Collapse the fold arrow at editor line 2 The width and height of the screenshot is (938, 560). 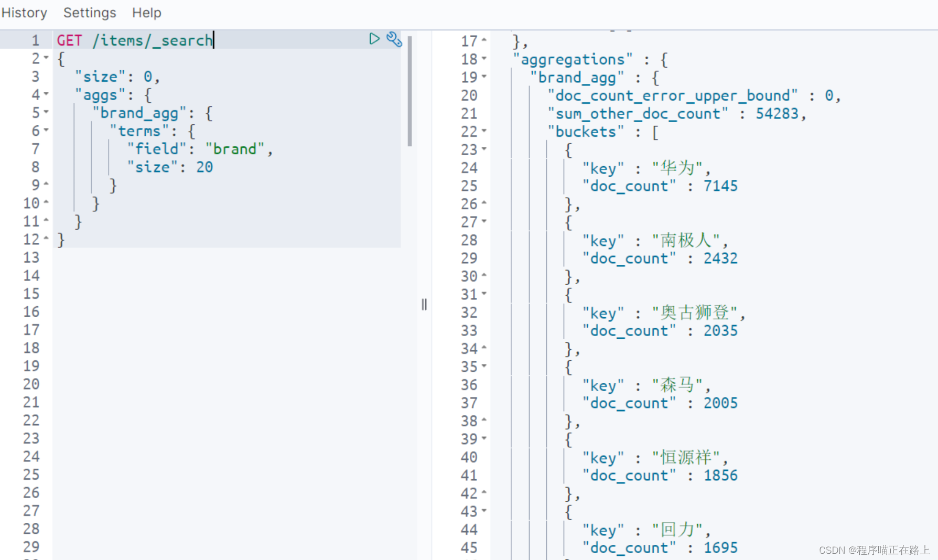46,58
